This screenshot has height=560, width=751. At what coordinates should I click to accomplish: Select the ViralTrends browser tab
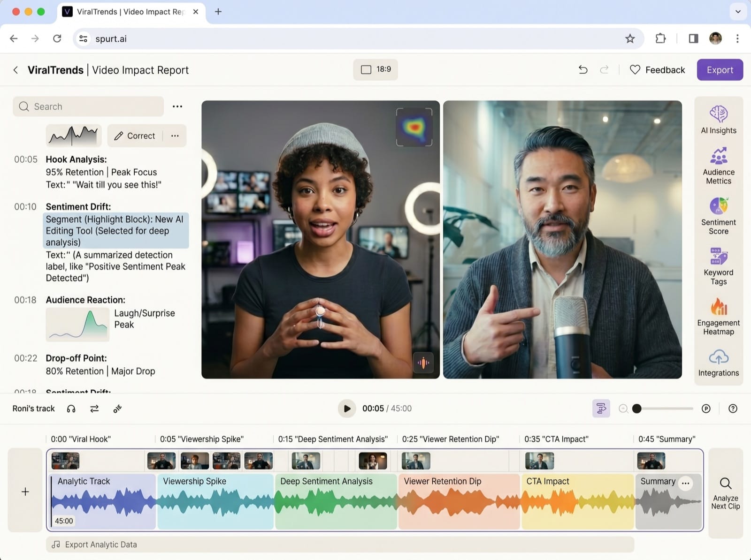tap(131, 12)
